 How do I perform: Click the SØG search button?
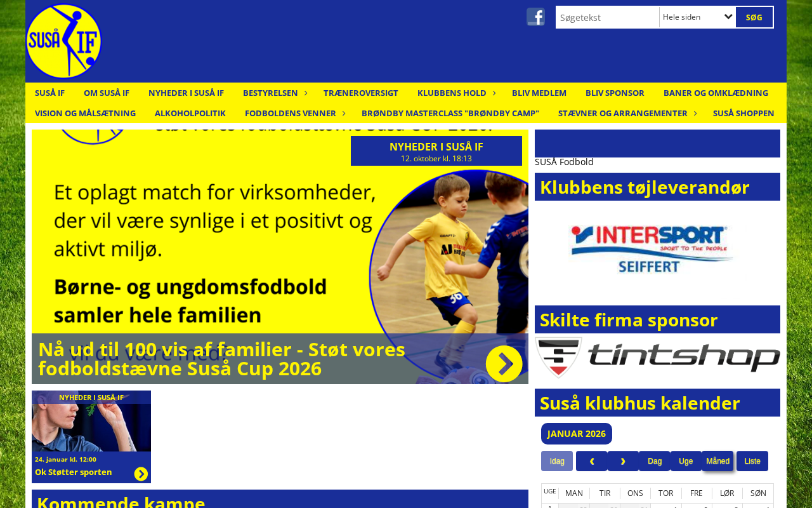[754, 17]
